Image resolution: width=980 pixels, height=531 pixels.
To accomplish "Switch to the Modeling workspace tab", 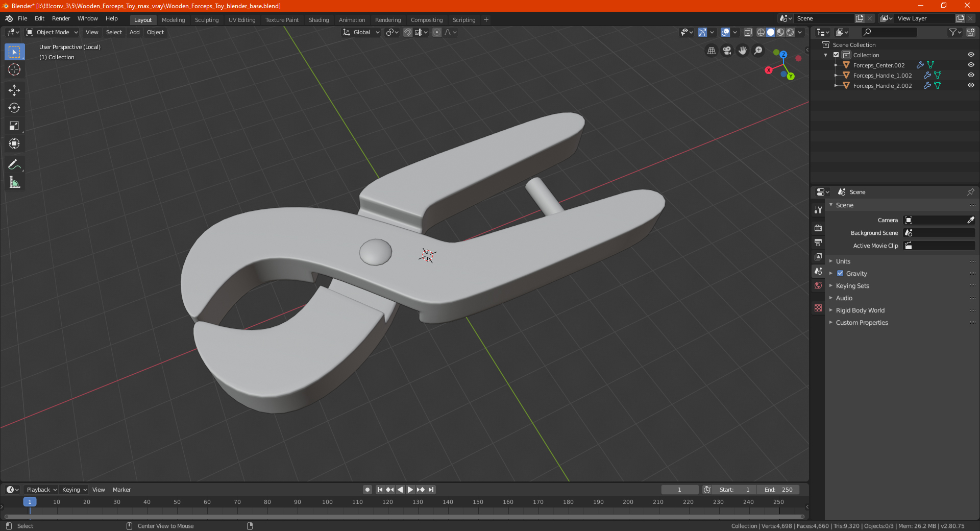I will 173,20.
